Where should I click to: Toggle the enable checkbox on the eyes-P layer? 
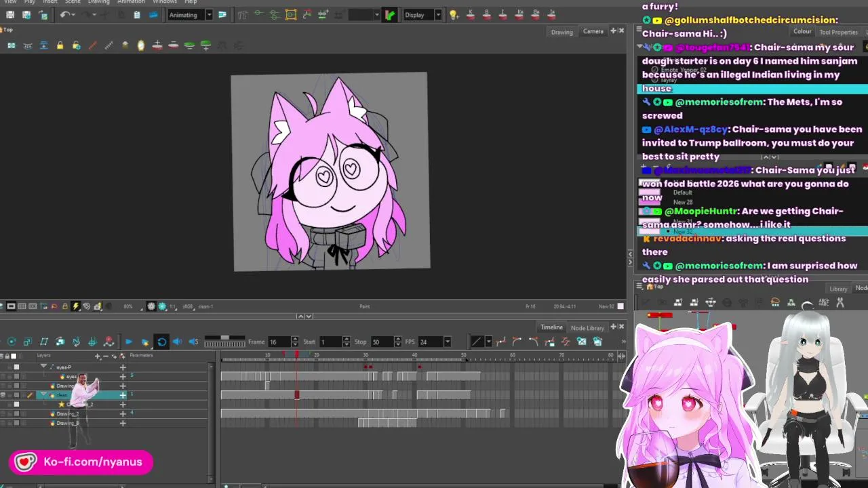[16, 367]
